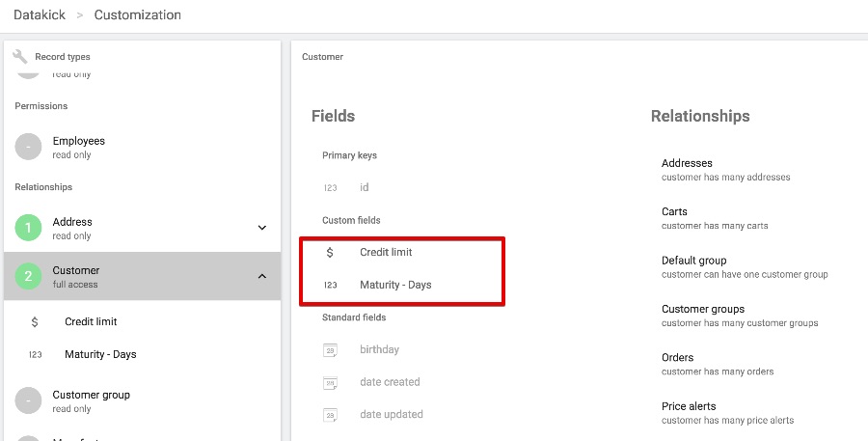Click the Fields heading
The height and width of the screenshot is (441, 868).
tap(334, 116)
